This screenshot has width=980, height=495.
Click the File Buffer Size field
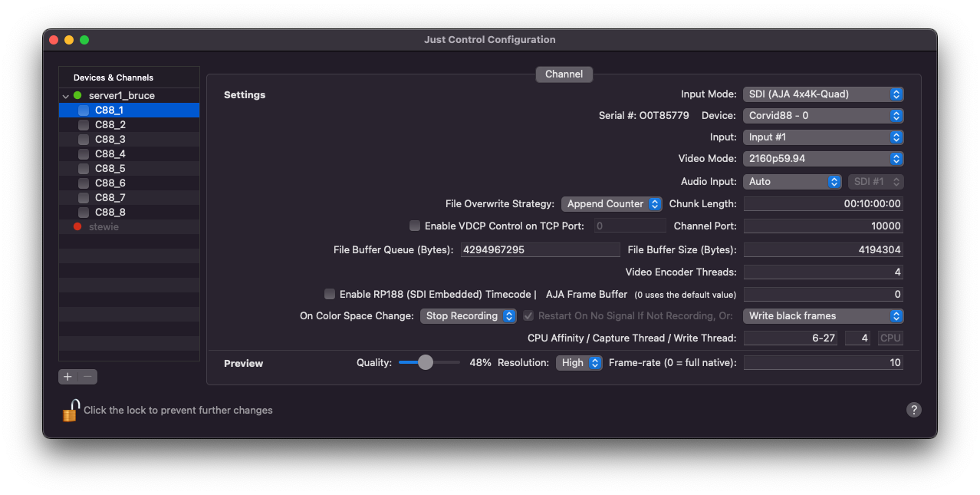(823, 249)
